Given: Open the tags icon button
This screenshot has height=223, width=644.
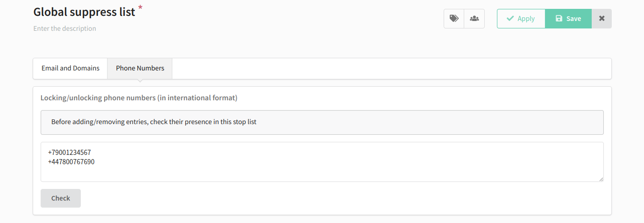Looking at the screenshot, I should tap(454, 19).
